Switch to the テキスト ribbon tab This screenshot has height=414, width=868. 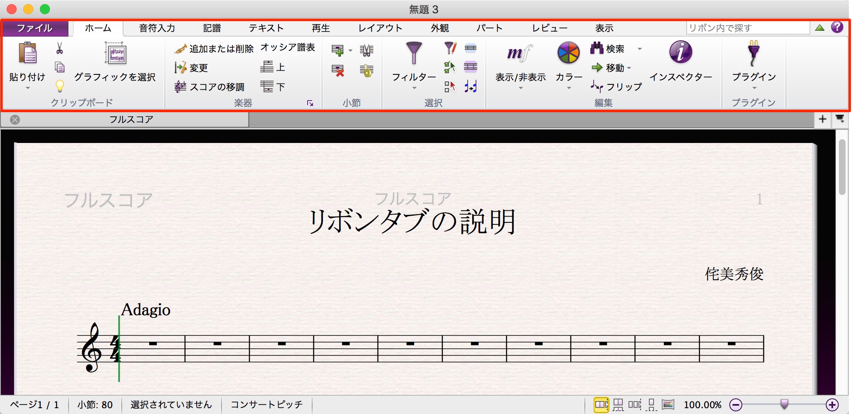pos(266,28)
